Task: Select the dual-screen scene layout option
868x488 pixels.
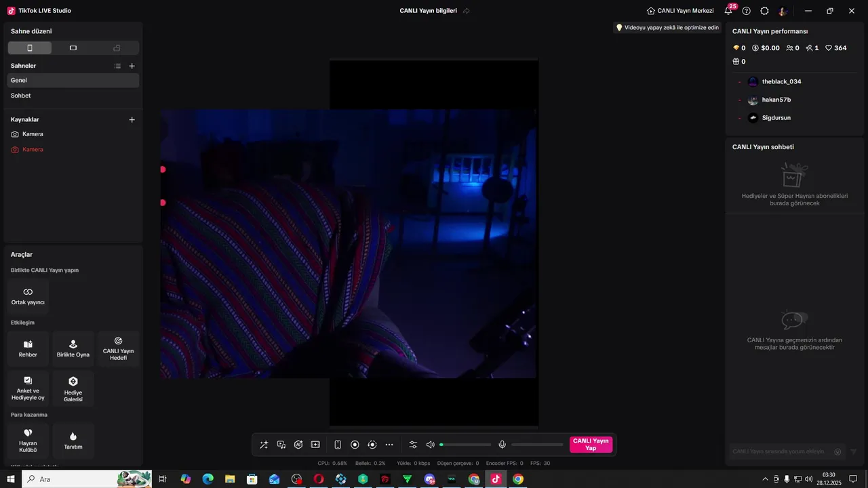Action: 117,48
